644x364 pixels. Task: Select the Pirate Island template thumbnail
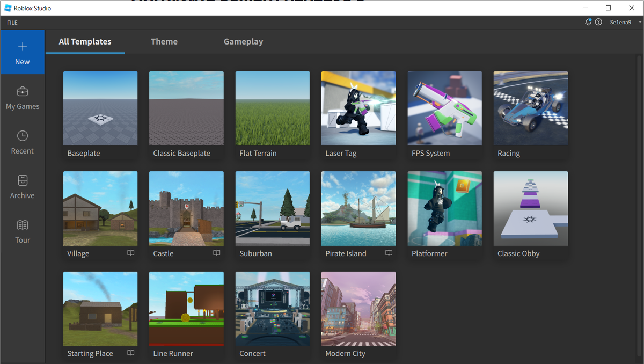(x=358, y=208)
